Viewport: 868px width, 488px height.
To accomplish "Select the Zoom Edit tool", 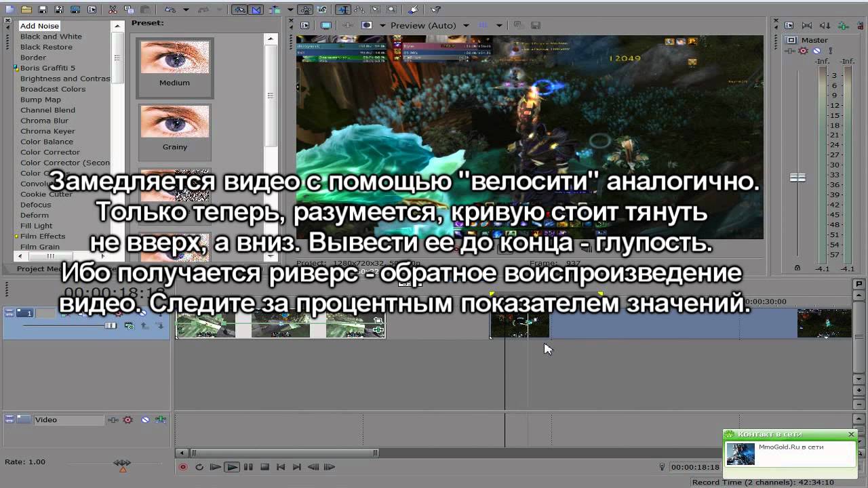I will click(x=392, y=9).
